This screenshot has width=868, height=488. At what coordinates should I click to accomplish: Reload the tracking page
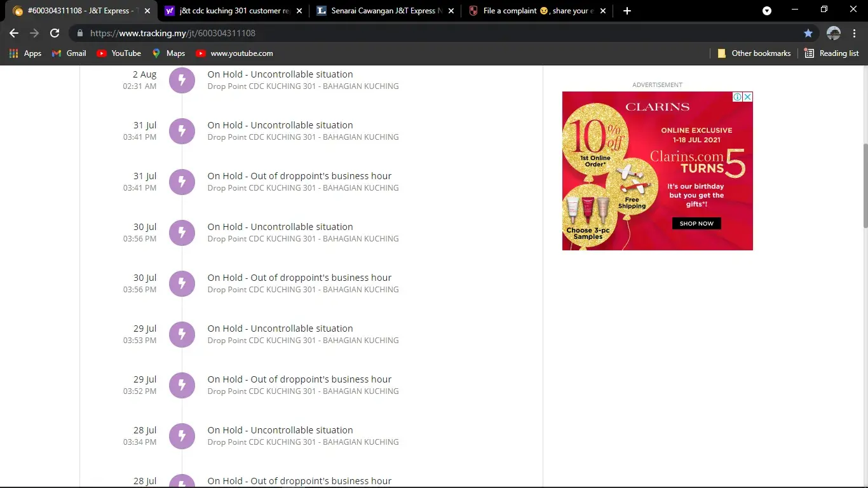pyautogui.click(x=55, y=33)
